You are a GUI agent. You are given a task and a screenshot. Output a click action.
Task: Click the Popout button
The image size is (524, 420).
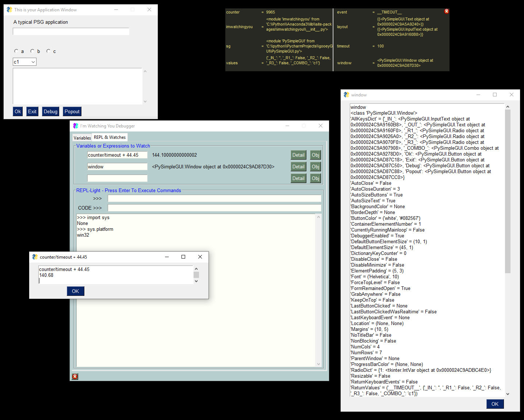[x=72, y=111]
